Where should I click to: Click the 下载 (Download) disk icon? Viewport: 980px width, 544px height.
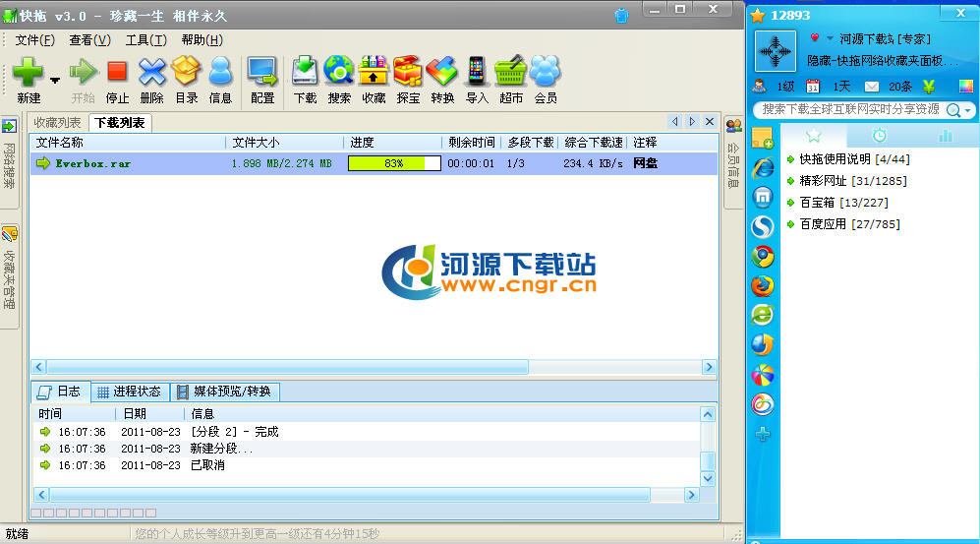pos(305,71)
